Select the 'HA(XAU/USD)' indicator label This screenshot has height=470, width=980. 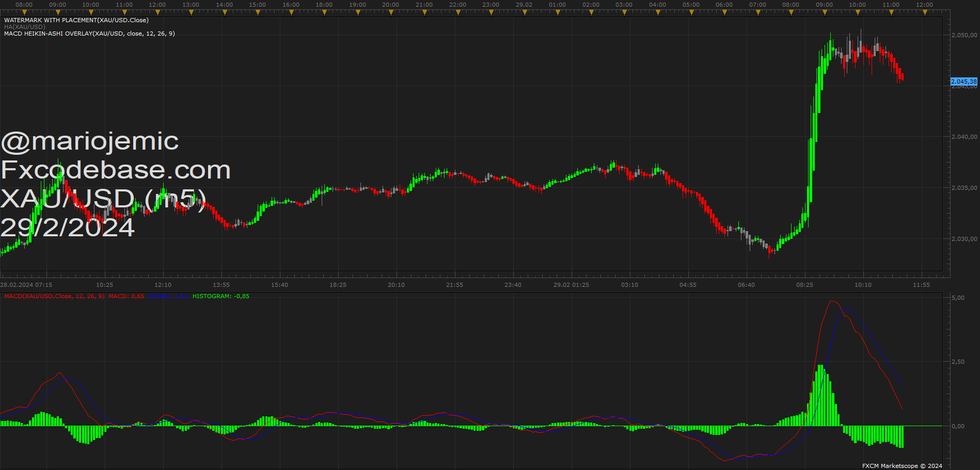(x=25, y=27)
